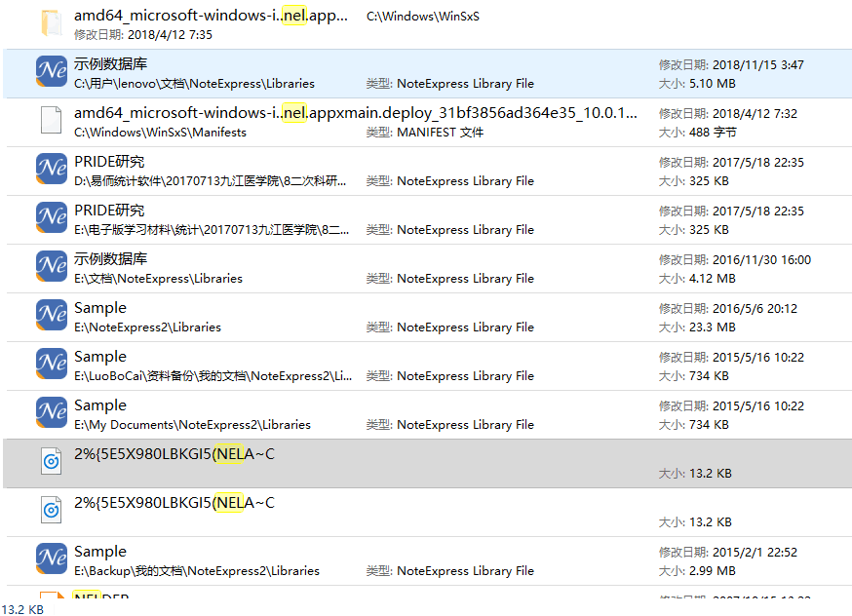
Task: Click modified date 2018/4/12 7:32
Action: coord(755,114)
